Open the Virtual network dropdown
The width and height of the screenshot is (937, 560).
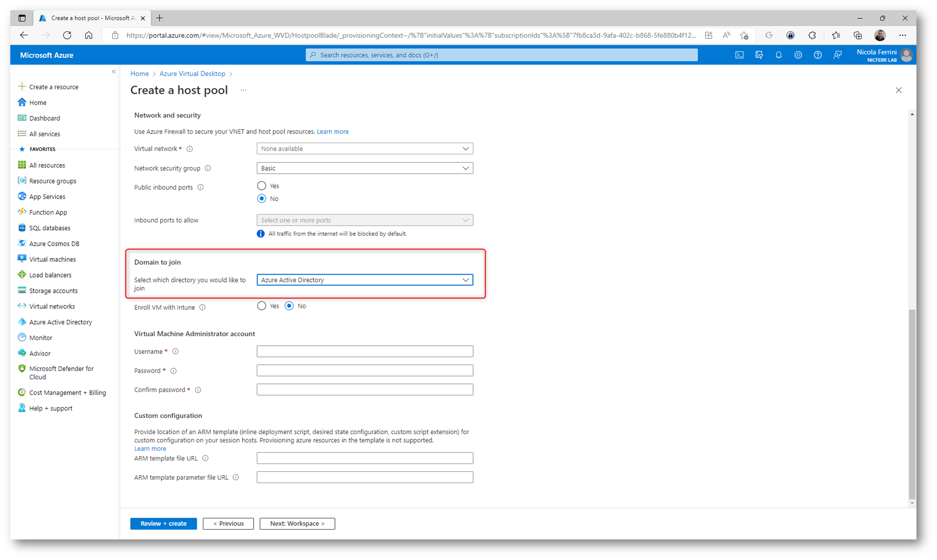click(x=365, y=149)
